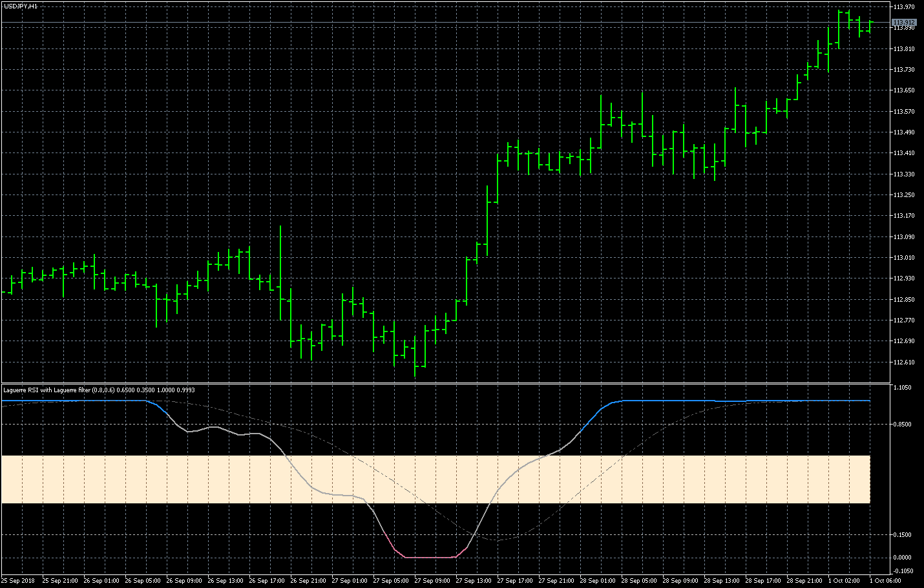Click the 113.650 price axis label

pos(904,90)
